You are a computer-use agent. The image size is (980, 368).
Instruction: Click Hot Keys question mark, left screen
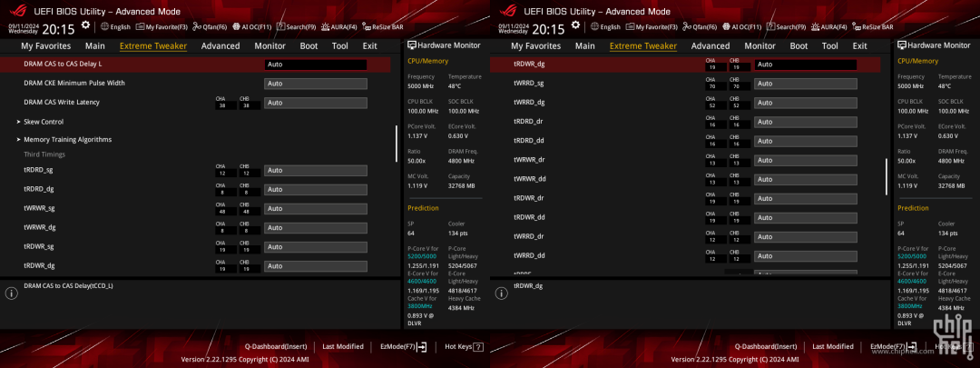(478, 347)
